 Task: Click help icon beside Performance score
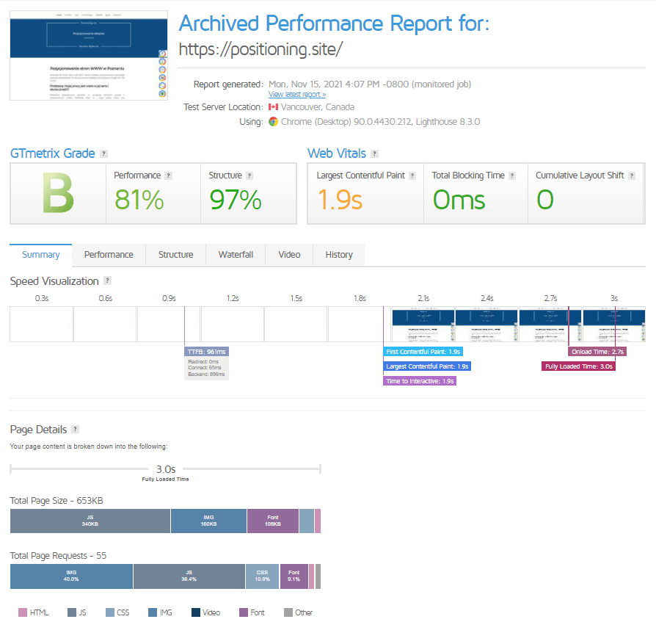pyautogui.click(x=169, y=176)
